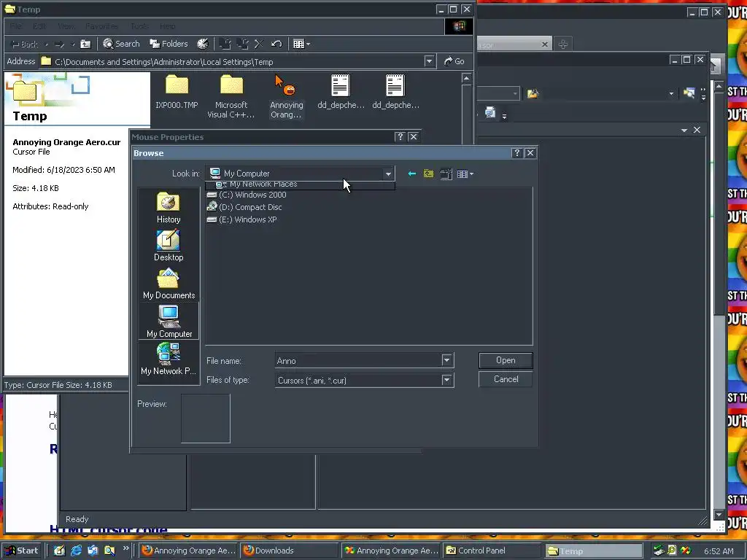Click Outlook Express quick launch icon
747x560 pixels.
[x=93, y=551]
